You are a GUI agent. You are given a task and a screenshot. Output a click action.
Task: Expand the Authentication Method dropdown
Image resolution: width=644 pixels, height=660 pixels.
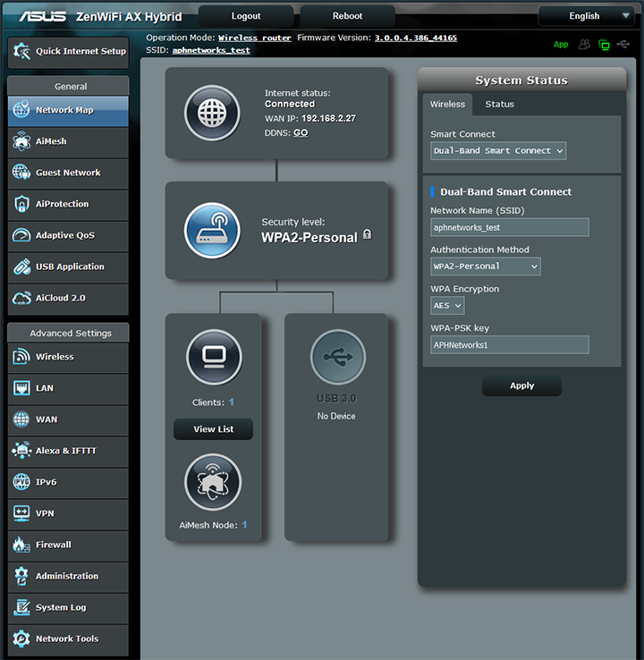pos(486,267)
